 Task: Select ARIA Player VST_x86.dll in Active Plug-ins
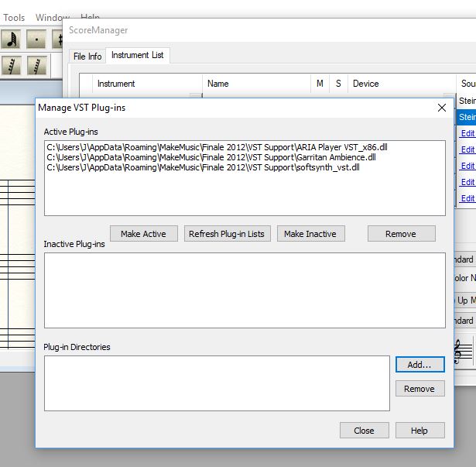(x=217, y=146)
